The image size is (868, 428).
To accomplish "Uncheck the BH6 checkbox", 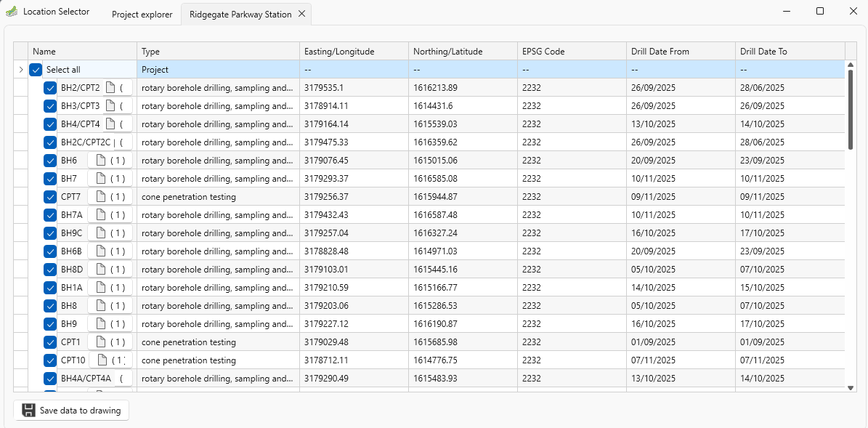I will [50, 161].
